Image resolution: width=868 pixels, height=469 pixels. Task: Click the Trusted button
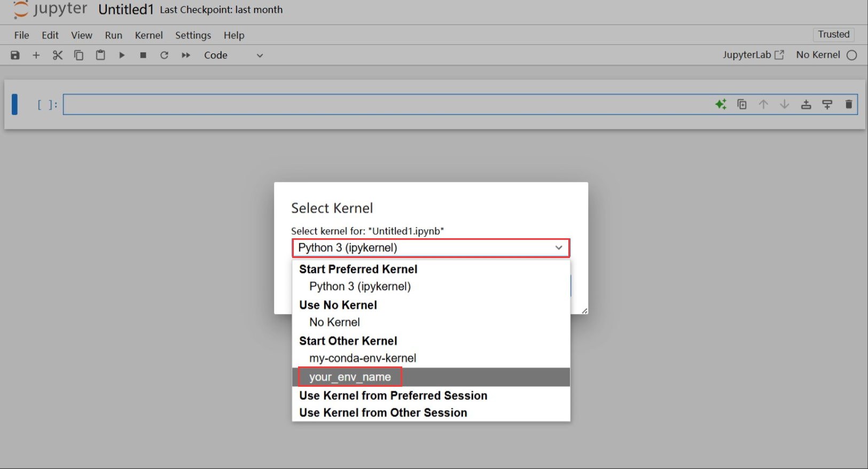[x=833, y=34]
